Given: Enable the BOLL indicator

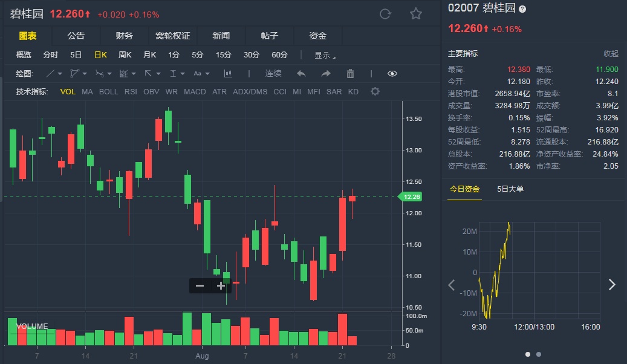Looking at the screenshot, I should [109, 92].
